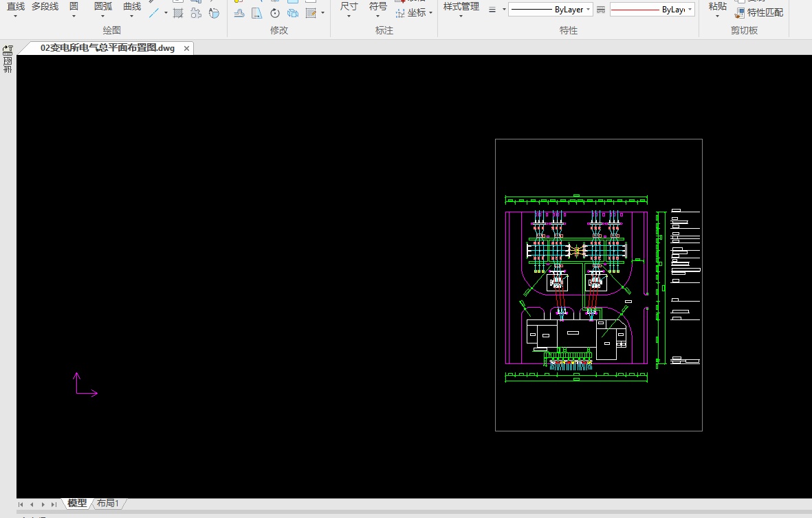
Task: Select the 模型 model tab
Action: point(77,504)
